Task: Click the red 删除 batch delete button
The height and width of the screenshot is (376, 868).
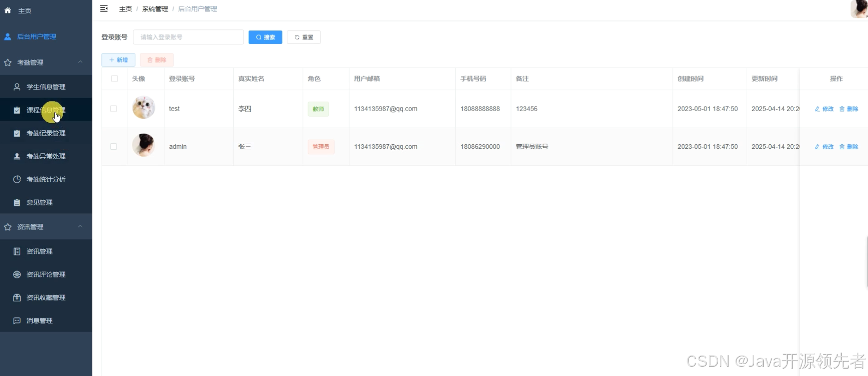Action: 157,60
